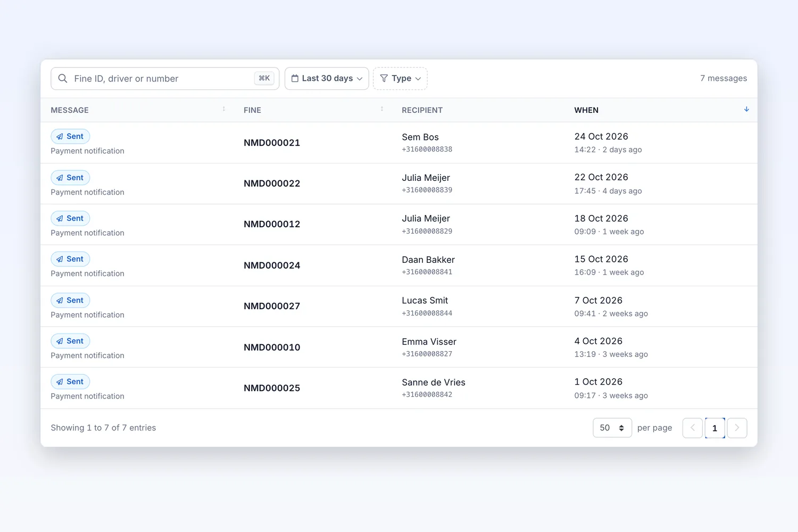This screenshot has height=532, width=798.
Task: Open the Last 30 days date filter
Action: [x=327, y=78]
